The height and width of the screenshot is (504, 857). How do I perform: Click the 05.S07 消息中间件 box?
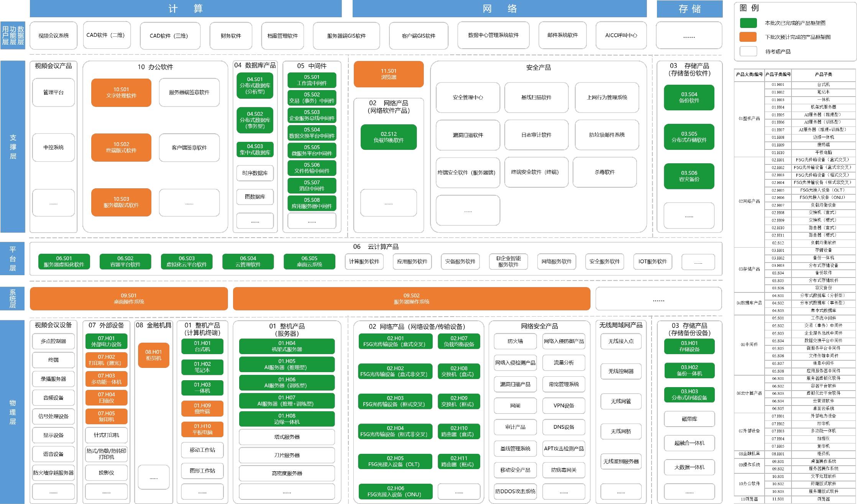click(312, 186)
